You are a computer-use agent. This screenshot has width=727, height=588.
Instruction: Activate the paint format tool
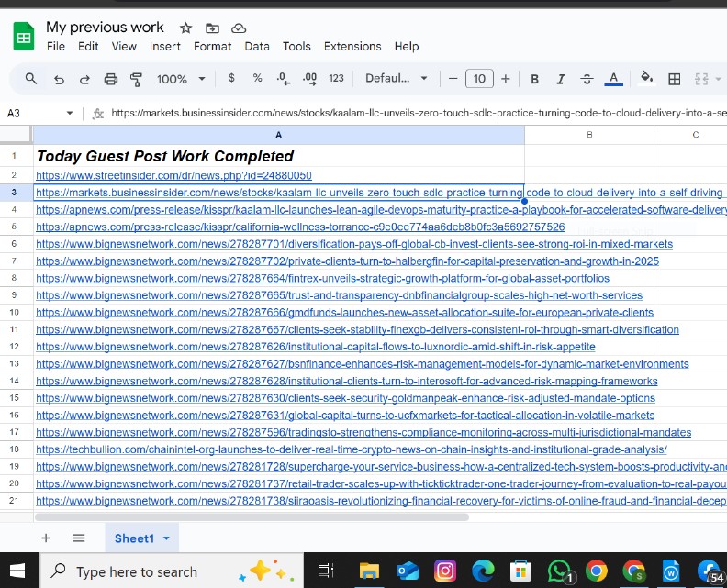pyautogui.click(x=136, y=79)
